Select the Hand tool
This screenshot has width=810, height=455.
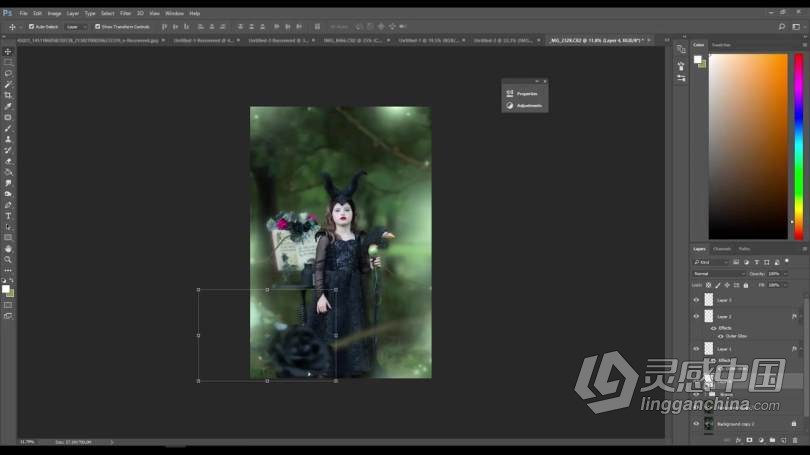8,249
